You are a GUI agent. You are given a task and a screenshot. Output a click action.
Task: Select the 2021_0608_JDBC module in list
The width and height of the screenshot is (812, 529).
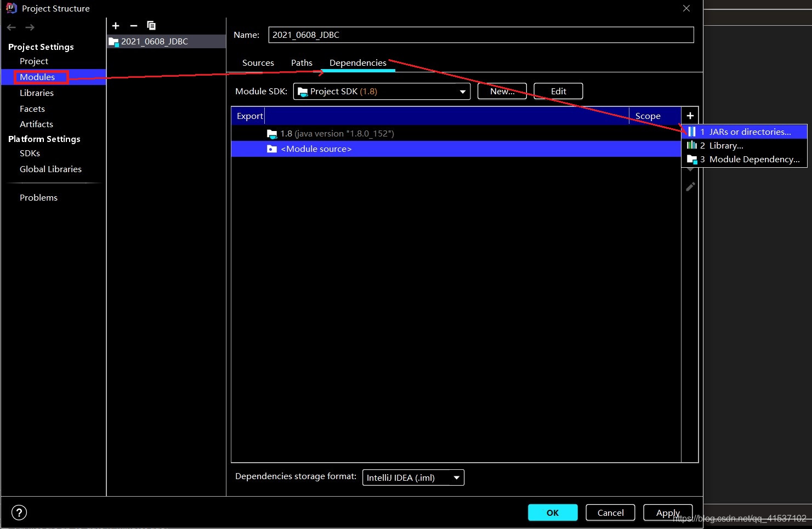tap(166, 41)
